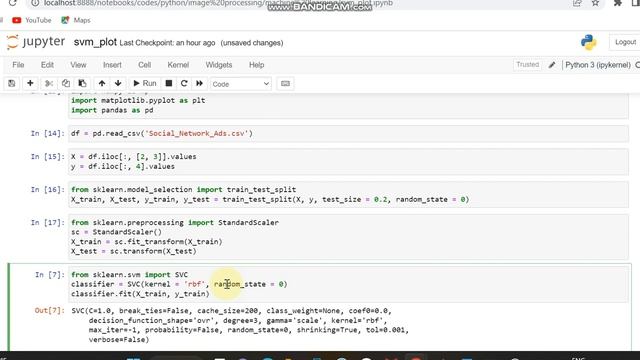This screenshot has height=360, width=640.
Task: Click 'import pandas as pd' line
Action: [x=112, y=110]
